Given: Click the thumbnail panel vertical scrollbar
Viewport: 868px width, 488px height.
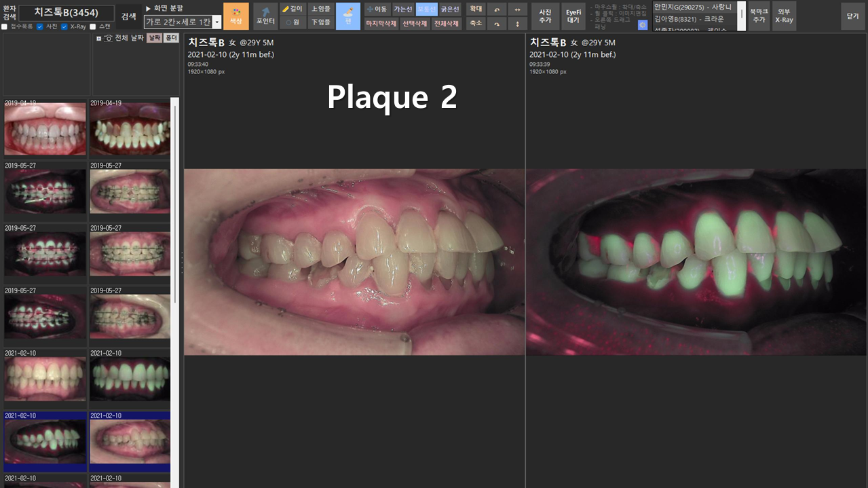Looking at the screenshot, I should [175, 292].
